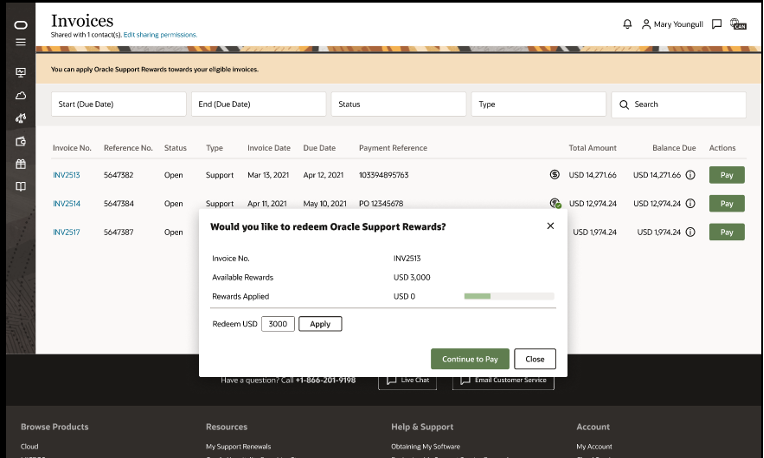Image resolution: width=764 pixels, height=458 pixels.
Task: Click the Close button in dialog
Action: (x=535, y=359)
